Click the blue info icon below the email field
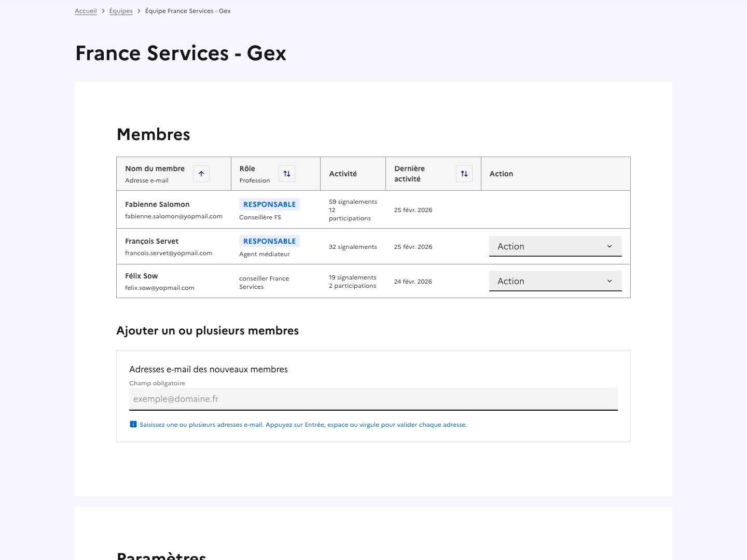 [133, 424]
